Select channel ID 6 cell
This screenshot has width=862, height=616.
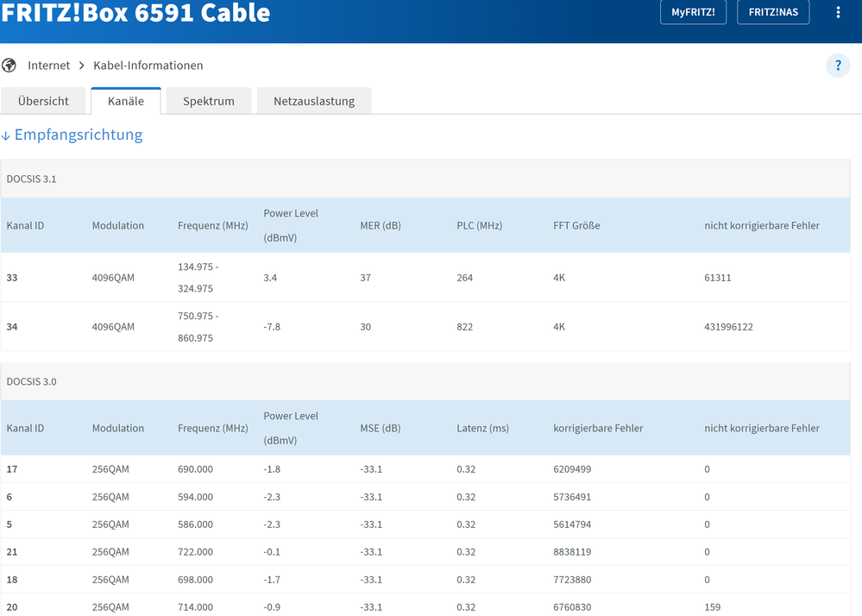9,497
